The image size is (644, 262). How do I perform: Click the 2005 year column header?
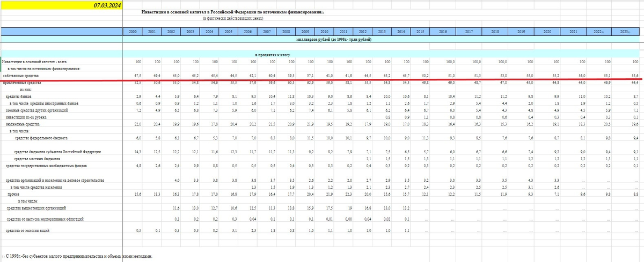[x=229, y=32]
